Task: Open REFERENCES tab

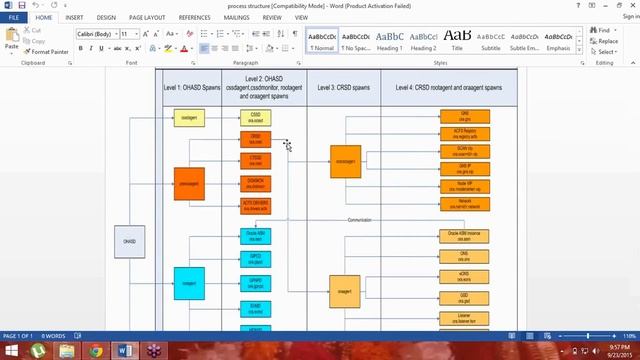Action: pyautogui.click(x=195, y=18)
